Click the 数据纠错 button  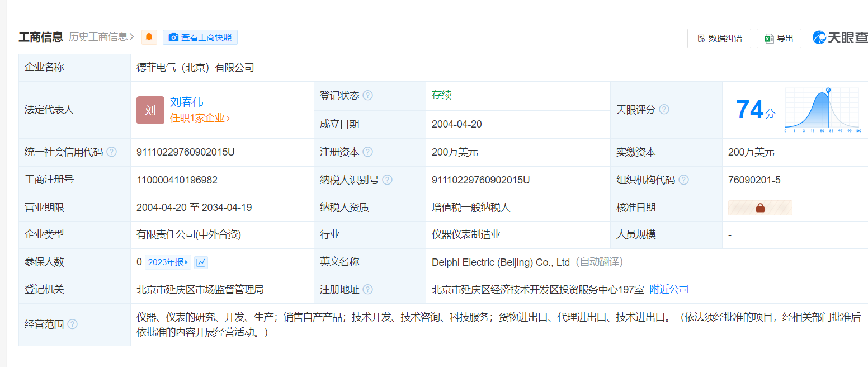click(x=719, y=38)
